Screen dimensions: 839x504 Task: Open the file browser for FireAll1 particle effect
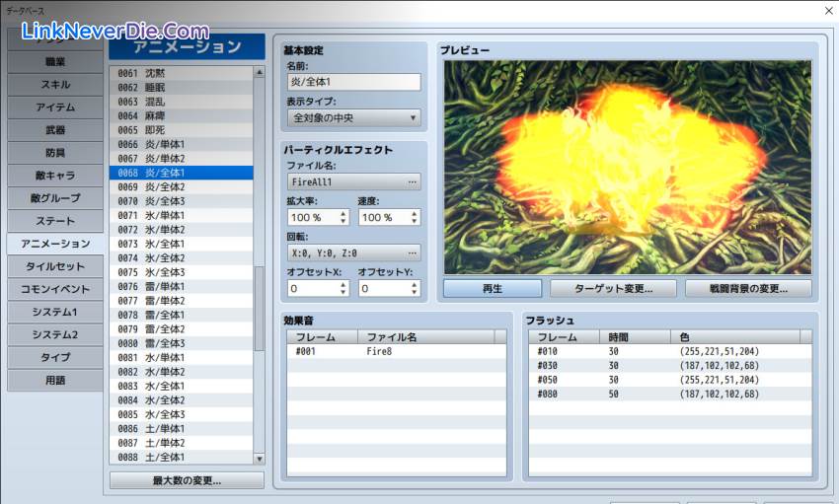coord(412,181)
